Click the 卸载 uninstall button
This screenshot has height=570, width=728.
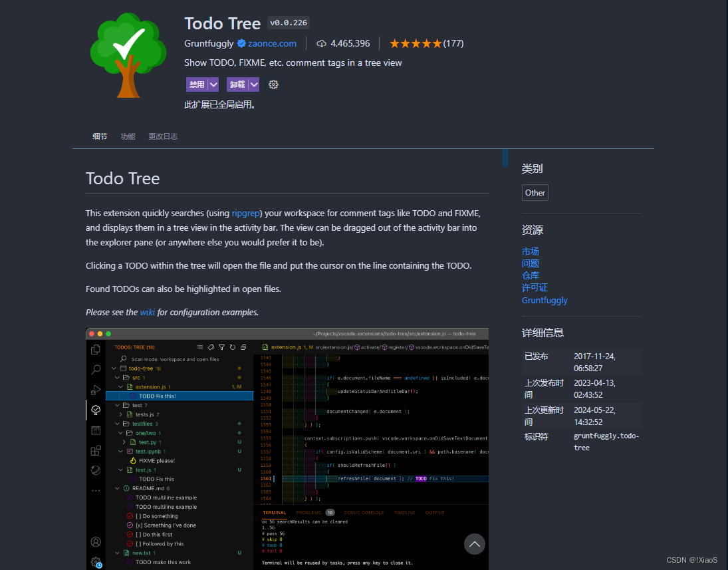coord(238,84)
